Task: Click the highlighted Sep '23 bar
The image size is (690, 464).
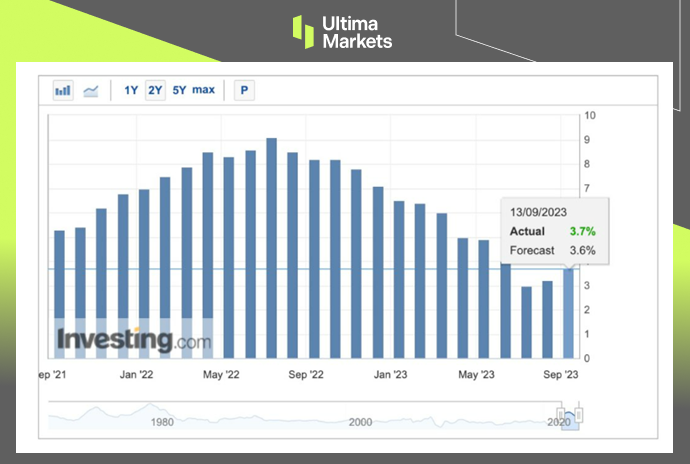Action: click(x=570, y=312)
